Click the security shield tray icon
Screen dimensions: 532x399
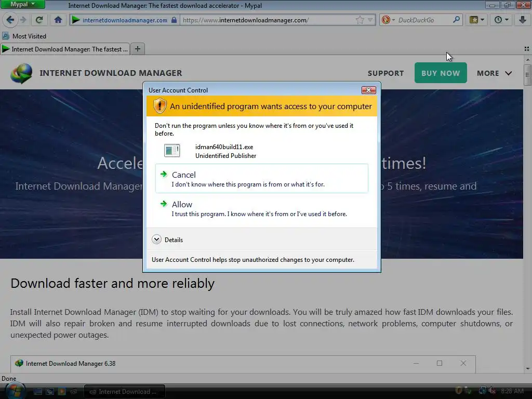[458, 391]
